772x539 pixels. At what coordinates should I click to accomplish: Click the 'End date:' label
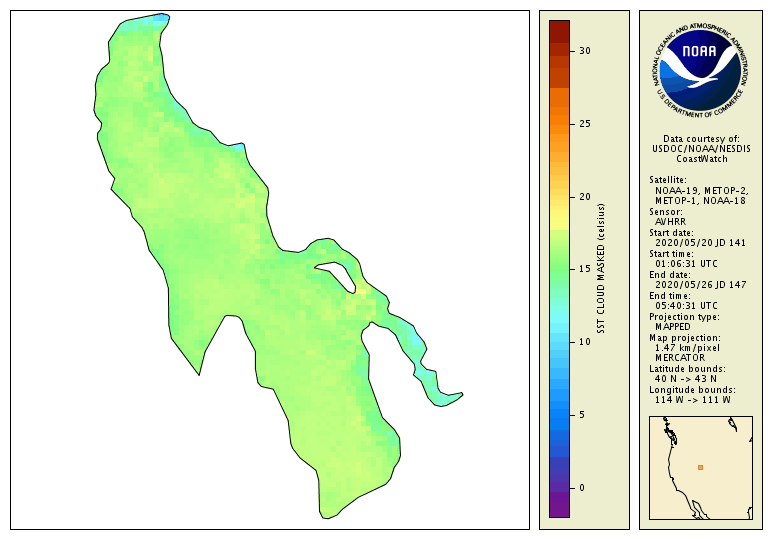670,275
